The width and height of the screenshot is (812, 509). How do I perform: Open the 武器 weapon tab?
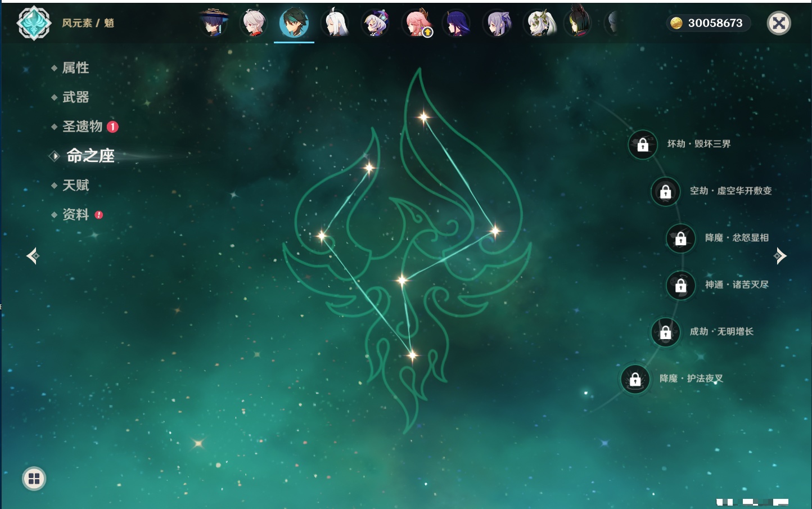point(75,97)
